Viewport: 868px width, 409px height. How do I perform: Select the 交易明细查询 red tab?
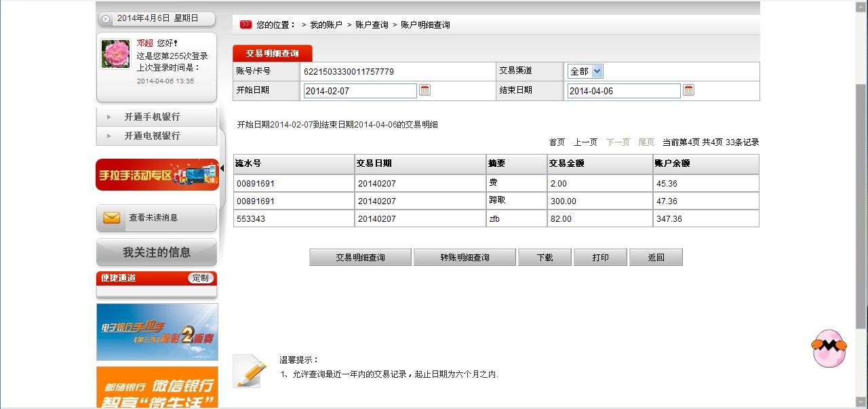click(272, 54)
